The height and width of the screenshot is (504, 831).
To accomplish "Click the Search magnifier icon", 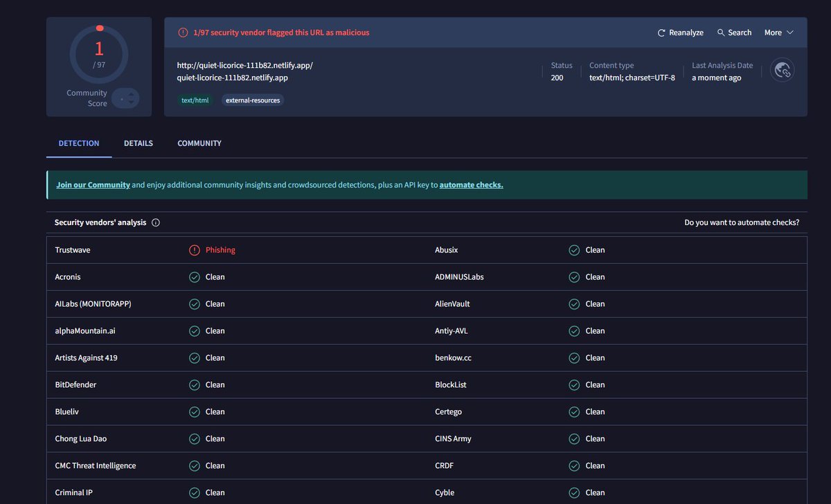I will coord(721,33).
